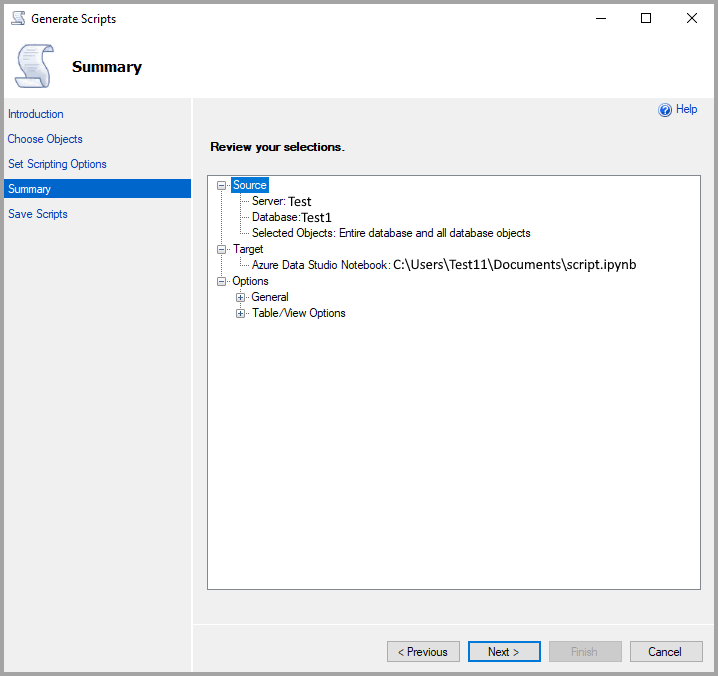
Task: Expand the General options node
Action: (x=241, y=297)
